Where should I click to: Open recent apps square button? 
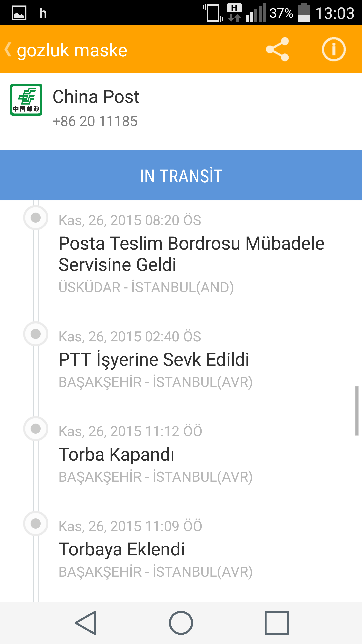click(277, 623)
